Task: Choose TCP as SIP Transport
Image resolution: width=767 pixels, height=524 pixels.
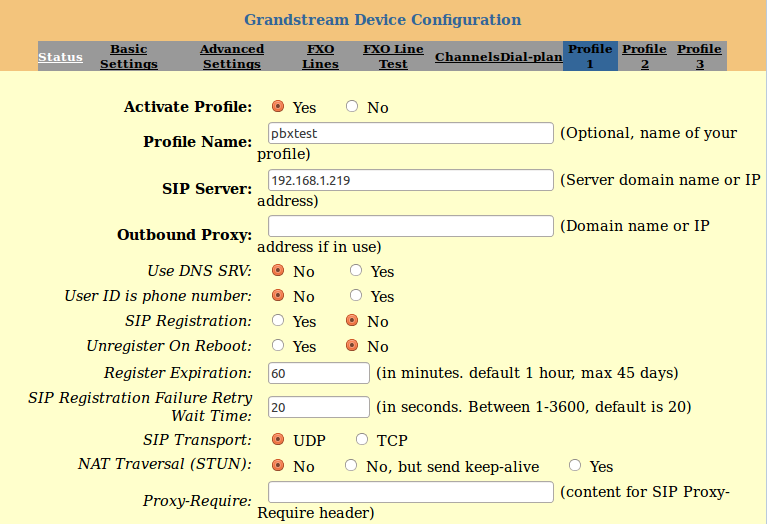Action: 362,439
